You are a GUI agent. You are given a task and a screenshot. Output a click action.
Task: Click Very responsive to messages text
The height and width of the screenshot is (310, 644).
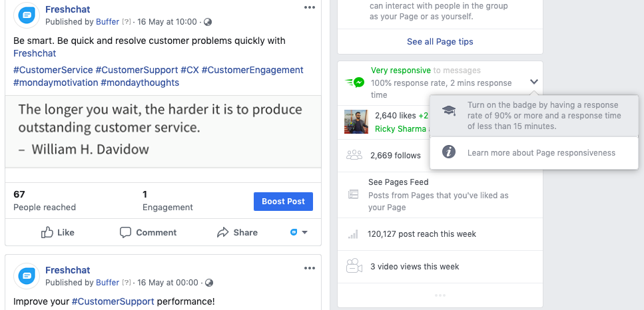coord(426,71)
